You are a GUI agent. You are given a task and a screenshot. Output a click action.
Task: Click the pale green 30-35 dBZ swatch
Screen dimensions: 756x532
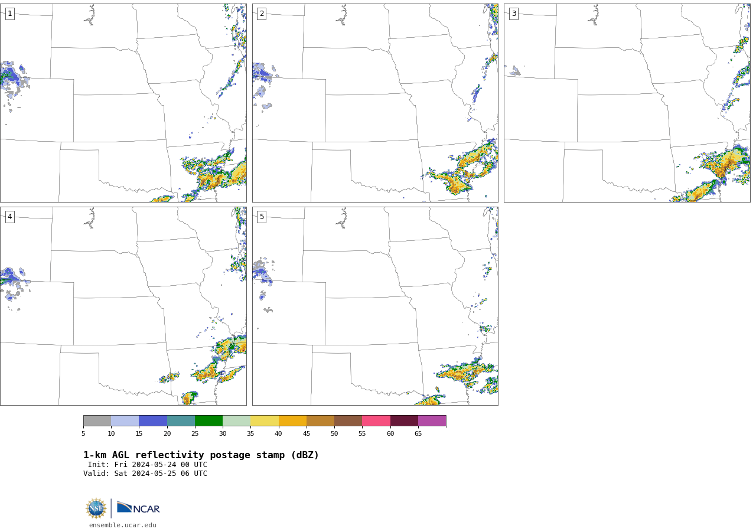(x=236, y=421)
